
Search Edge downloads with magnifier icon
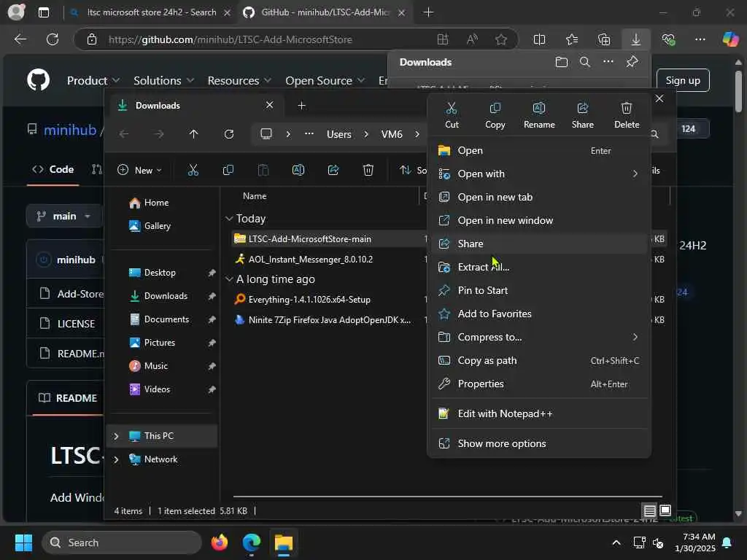(x=584, y=62)
